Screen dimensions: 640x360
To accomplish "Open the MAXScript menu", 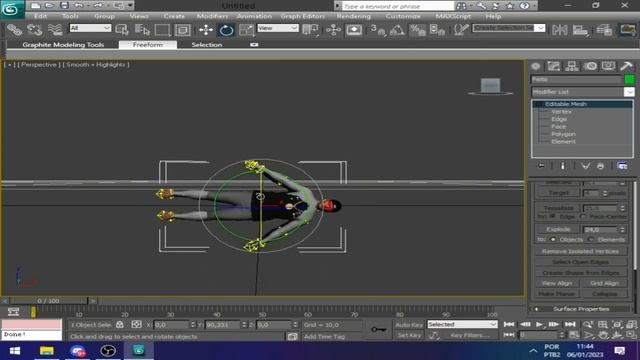I will (x=453, y=16).
